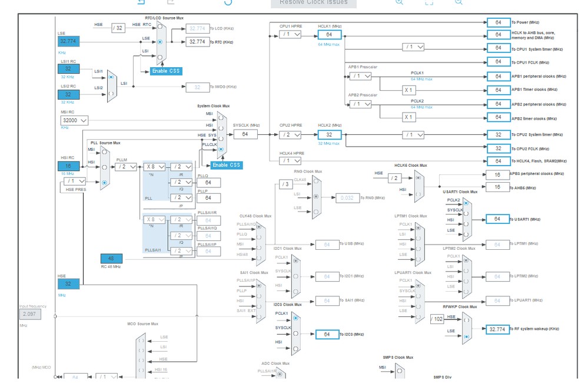Select HSI input in System Clock Mux

coord(221,128)
